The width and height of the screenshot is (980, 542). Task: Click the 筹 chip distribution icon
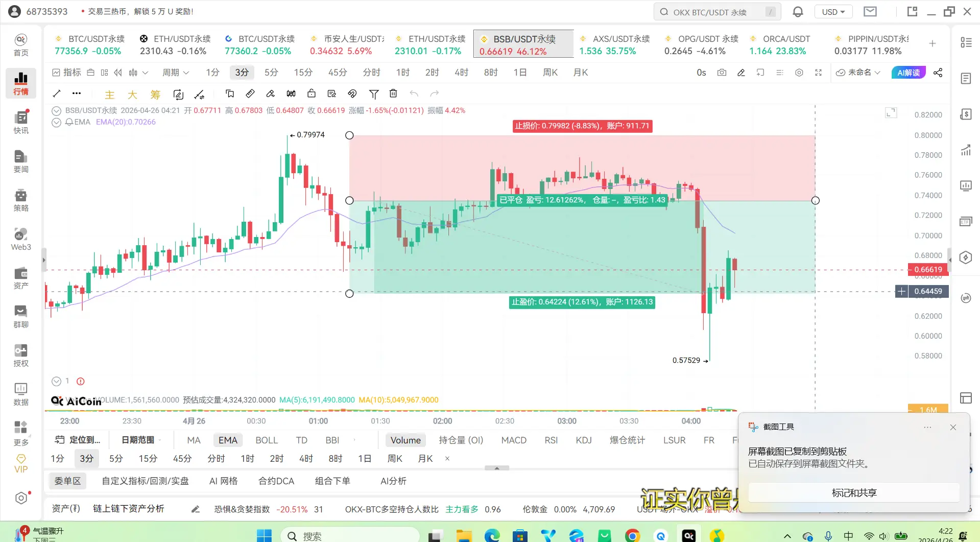click(155, 95)
